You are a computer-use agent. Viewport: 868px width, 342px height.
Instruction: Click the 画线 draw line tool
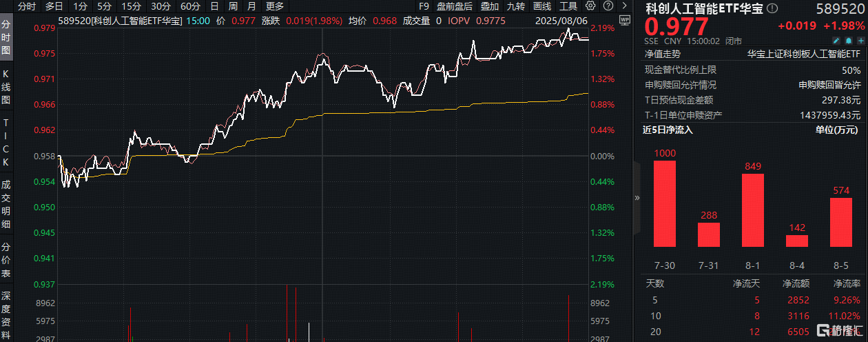tap(542, 6)
